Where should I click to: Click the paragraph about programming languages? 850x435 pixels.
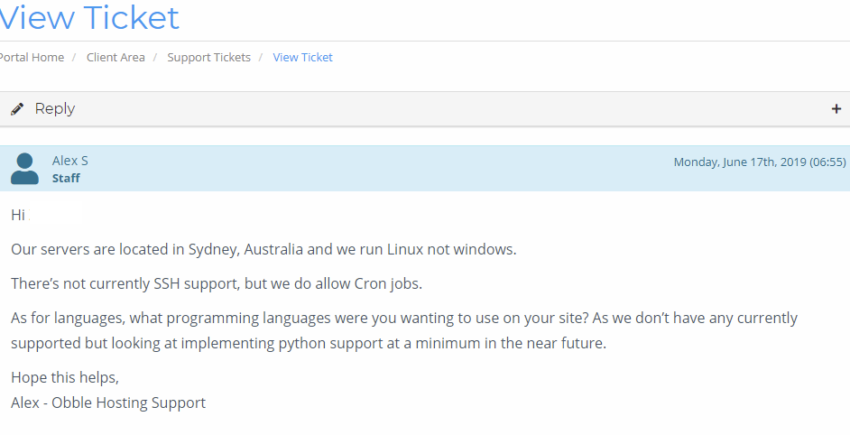click(x=404, y=330)
